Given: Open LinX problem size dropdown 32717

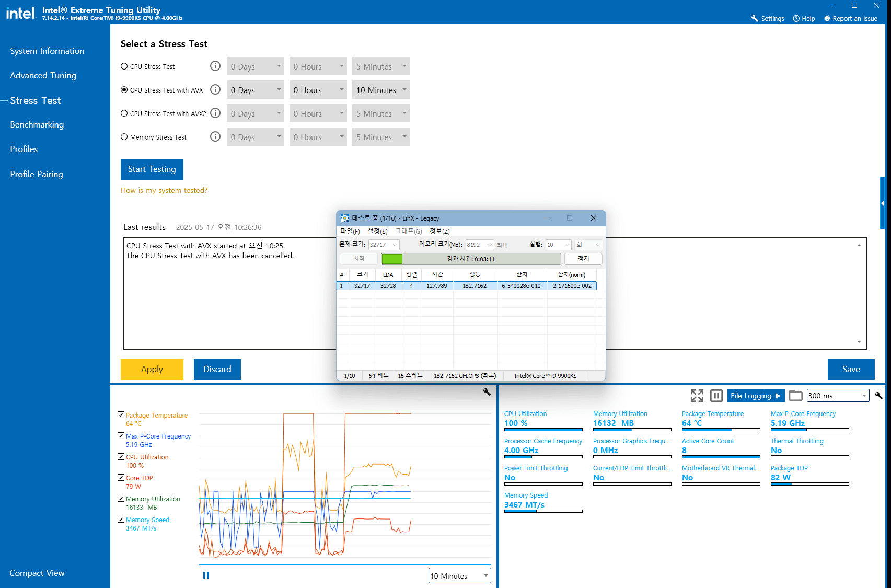Looking at the screenshot, I should click(384, 245).
